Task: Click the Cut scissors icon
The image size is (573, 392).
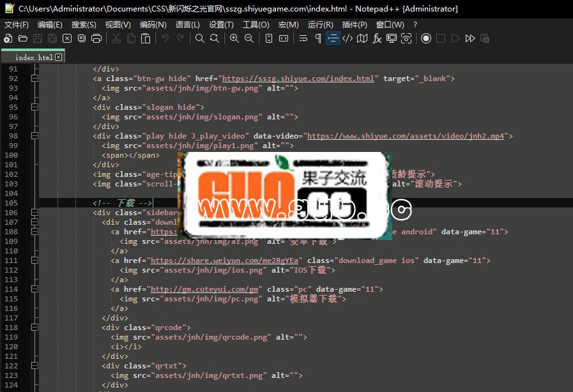Action: click(x=116, y=38)
